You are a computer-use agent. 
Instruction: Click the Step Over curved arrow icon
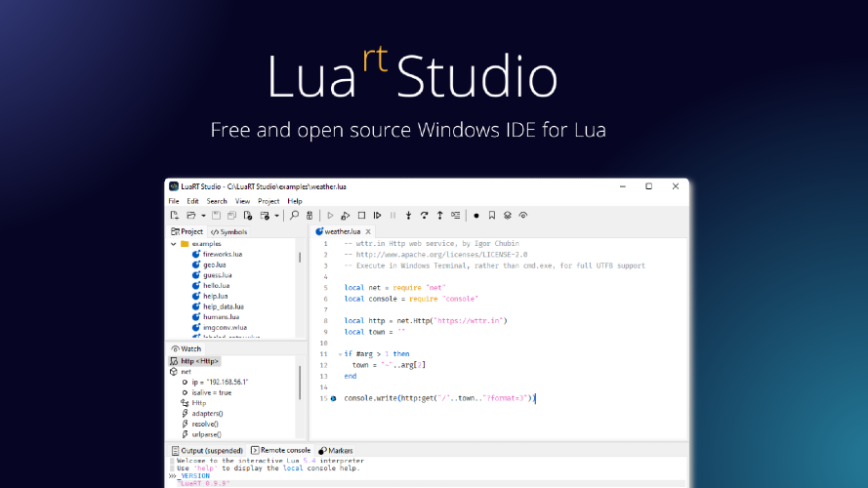[x=424, y=216]
